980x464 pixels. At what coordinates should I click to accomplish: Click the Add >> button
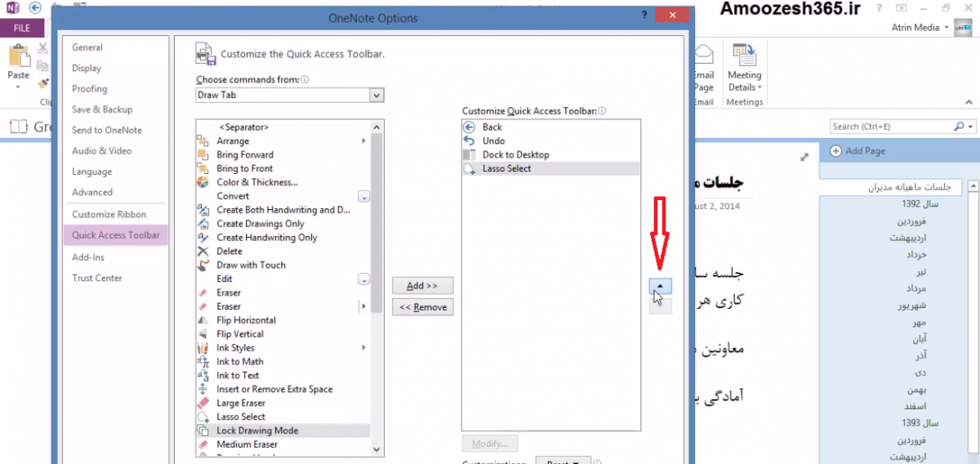coord(422,286)
